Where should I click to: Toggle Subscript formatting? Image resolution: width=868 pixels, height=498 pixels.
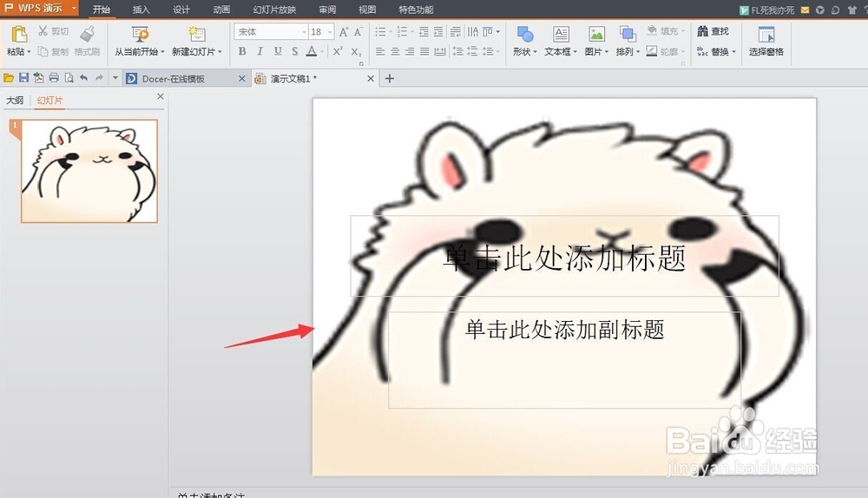[356, 51]
